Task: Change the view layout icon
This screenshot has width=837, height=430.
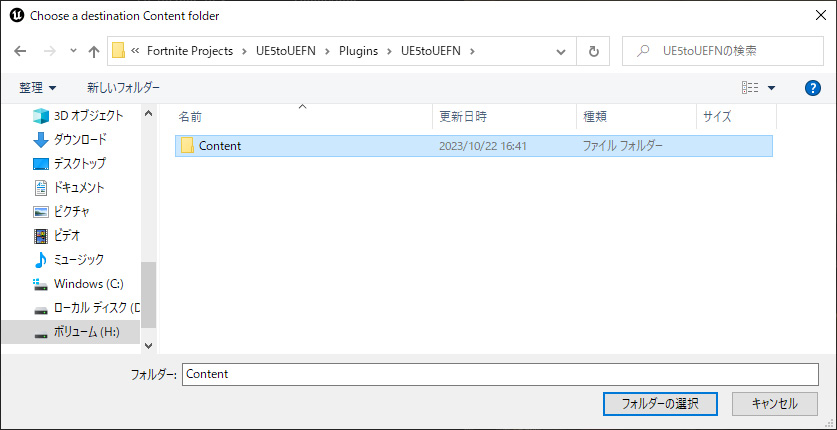Action: click(750, 88)
